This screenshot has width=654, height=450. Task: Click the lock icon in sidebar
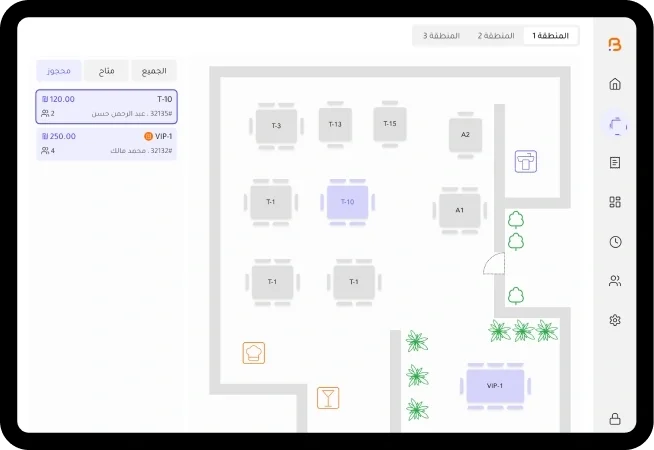615,419
